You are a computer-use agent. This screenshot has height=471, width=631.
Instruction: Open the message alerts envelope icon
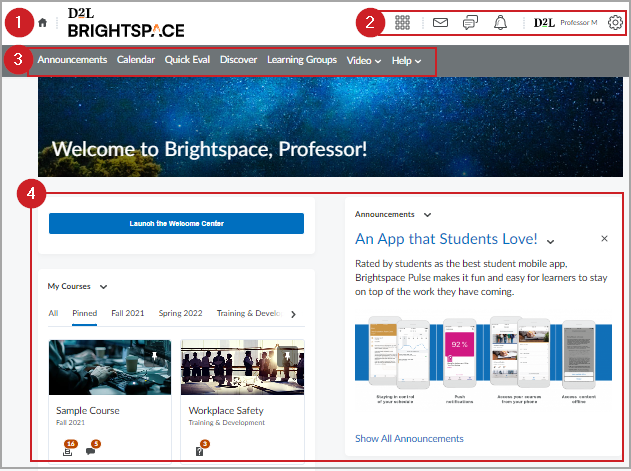440,23
